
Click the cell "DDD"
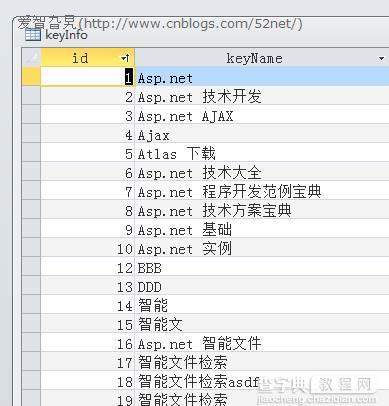pyautogui.click(x=262, y=286)
